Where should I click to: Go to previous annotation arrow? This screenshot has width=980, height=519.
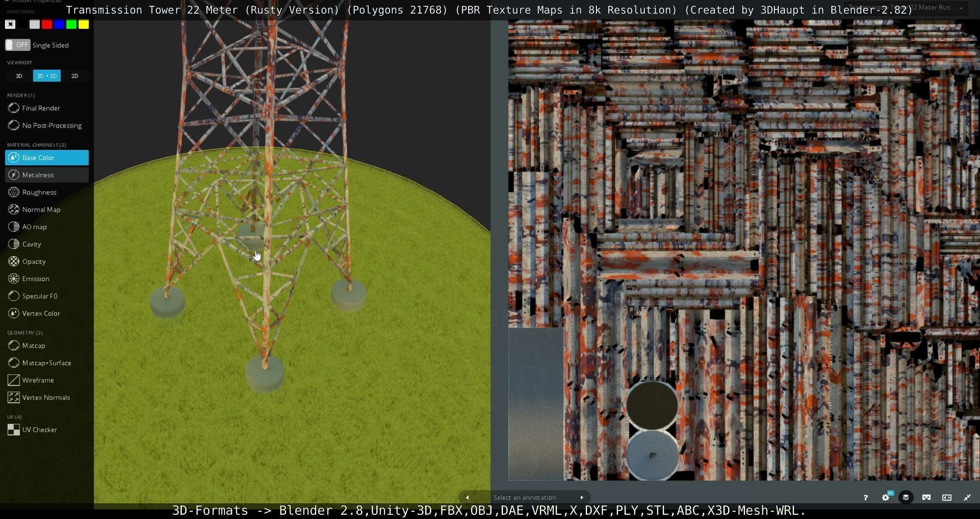pos(467,497)
